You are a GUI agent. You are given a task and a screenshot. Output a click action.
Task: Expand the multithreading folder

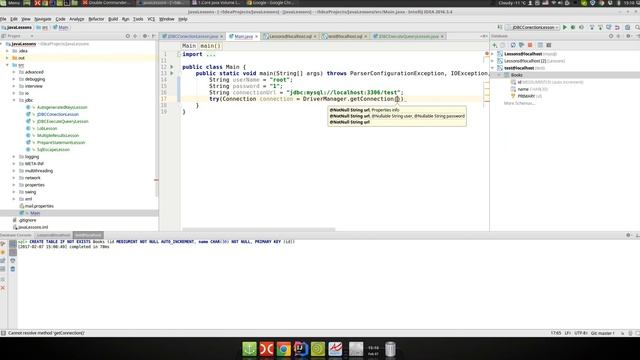click(14, 171)
